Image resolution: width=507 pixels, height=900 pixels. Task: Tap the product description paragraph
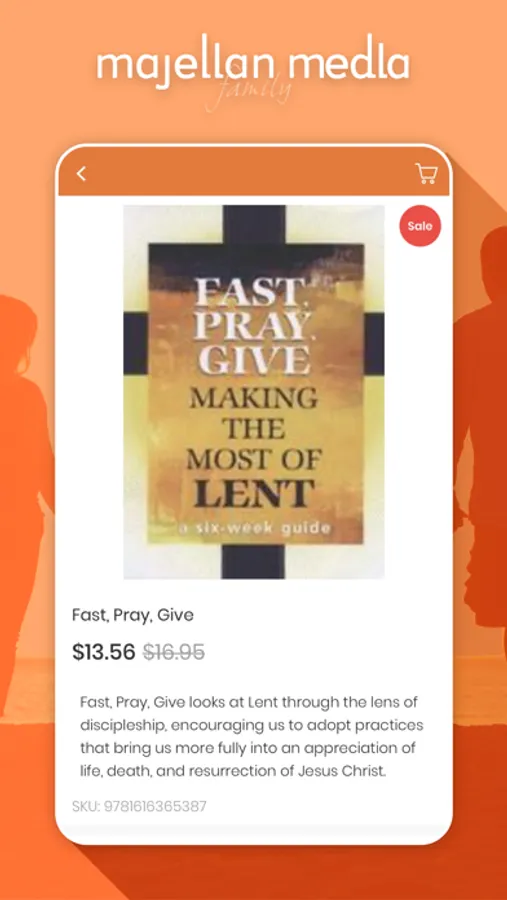(x=251, y=736)
